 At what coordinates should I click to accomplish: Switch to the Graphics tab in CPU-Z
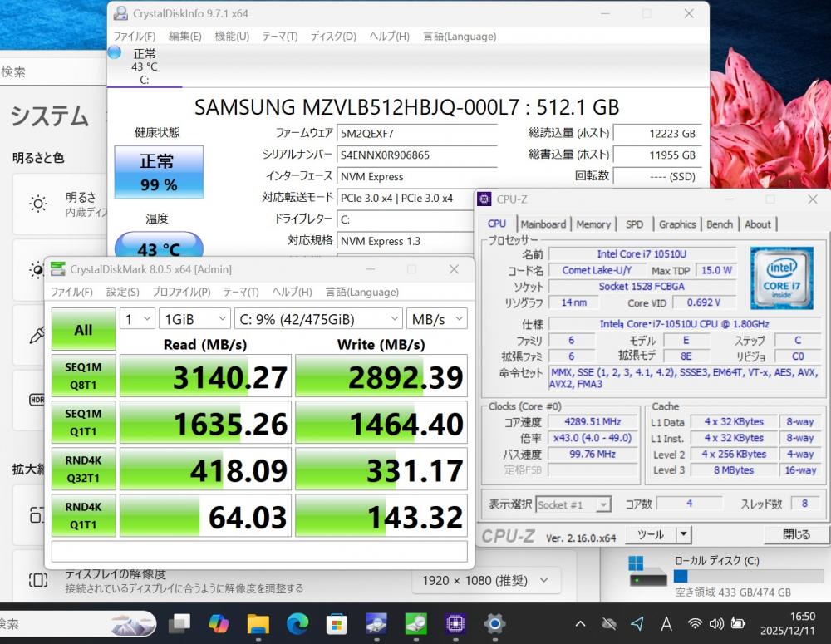pos(677,224)
